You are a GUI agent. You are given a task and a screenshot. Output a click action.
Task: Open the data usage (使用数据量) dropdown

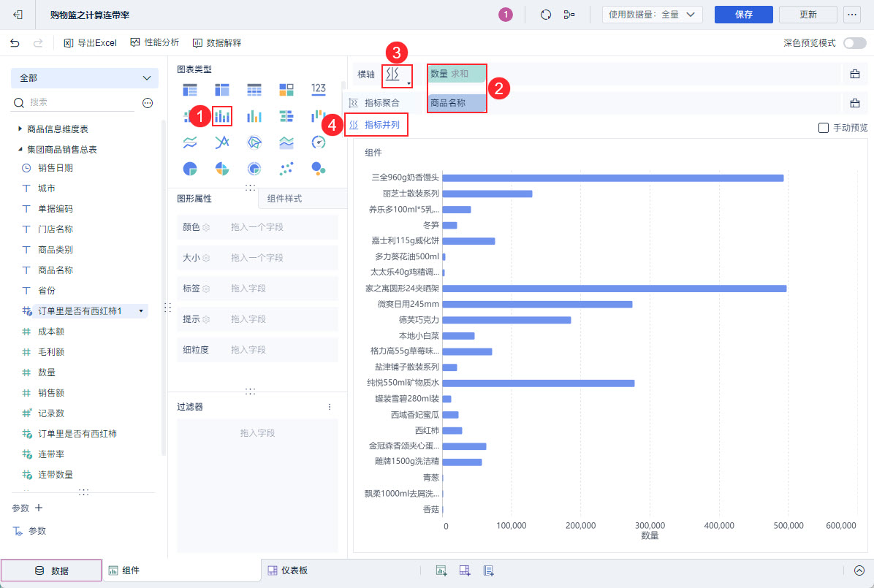(x=652, y=15)
